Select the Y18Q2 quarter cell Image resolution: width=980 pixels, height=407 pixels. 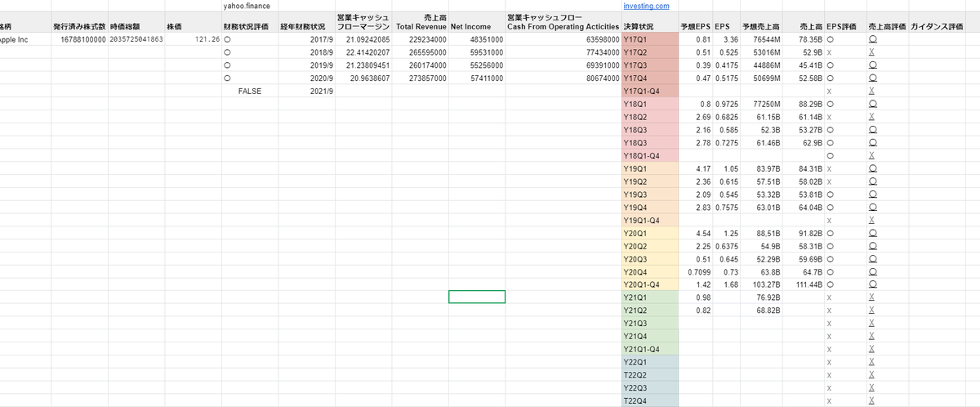[x=650, y=117]
